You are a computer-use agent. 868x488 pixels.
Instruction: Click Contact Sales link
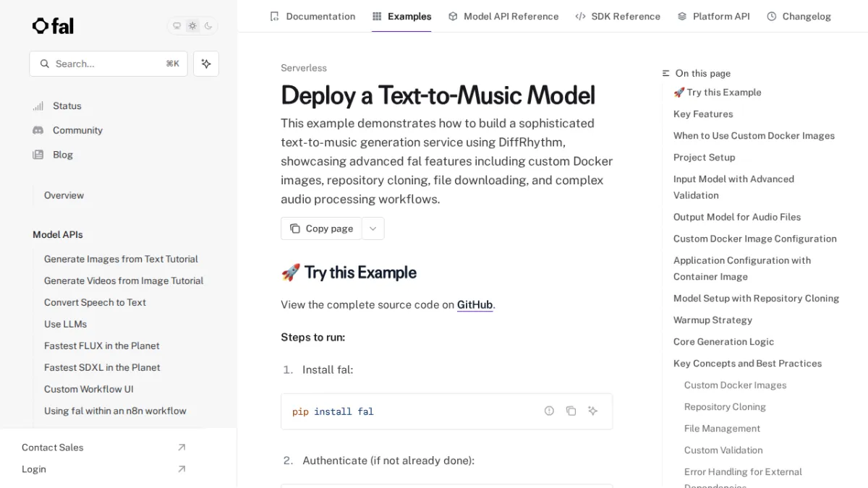coord(52,448)
